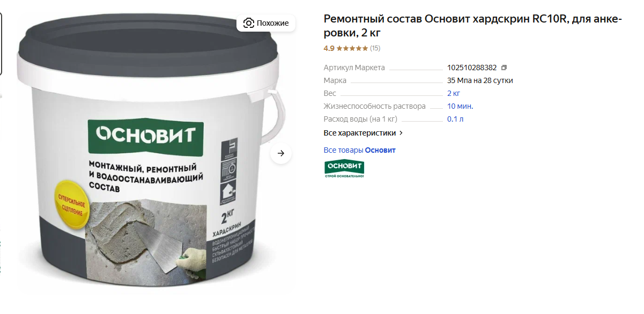The image size is (644, 314).
Task: Follow the 10 мин. pot life link
Action: pyautogui.click(x=460, y=106)
